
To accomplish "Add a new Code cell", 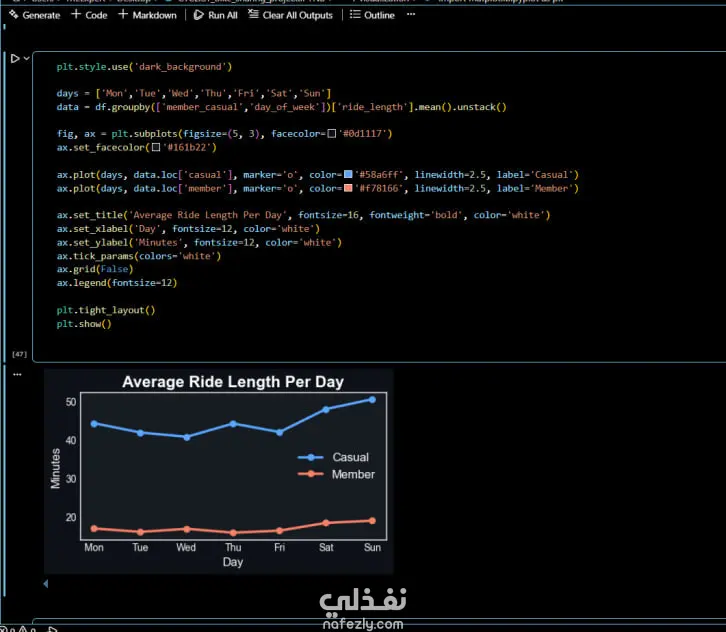I will click(89, 15).
